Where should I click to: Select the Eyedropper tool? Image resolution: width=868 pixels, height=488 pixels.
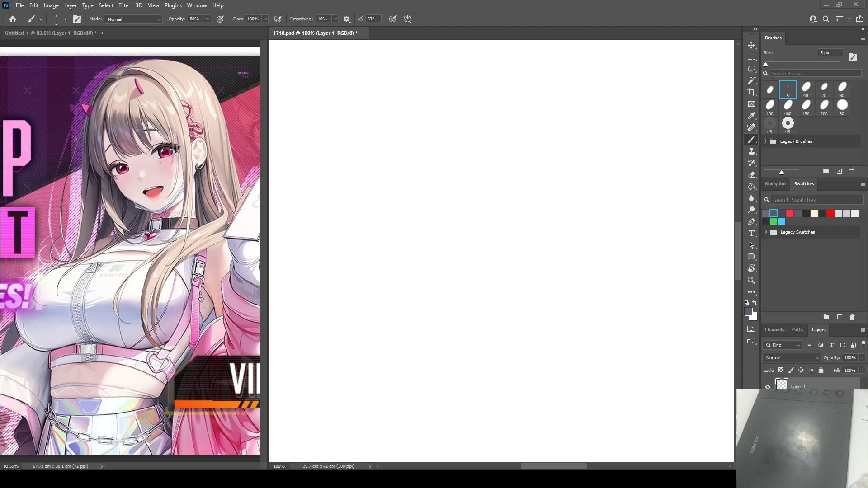(x=751, y=116)
